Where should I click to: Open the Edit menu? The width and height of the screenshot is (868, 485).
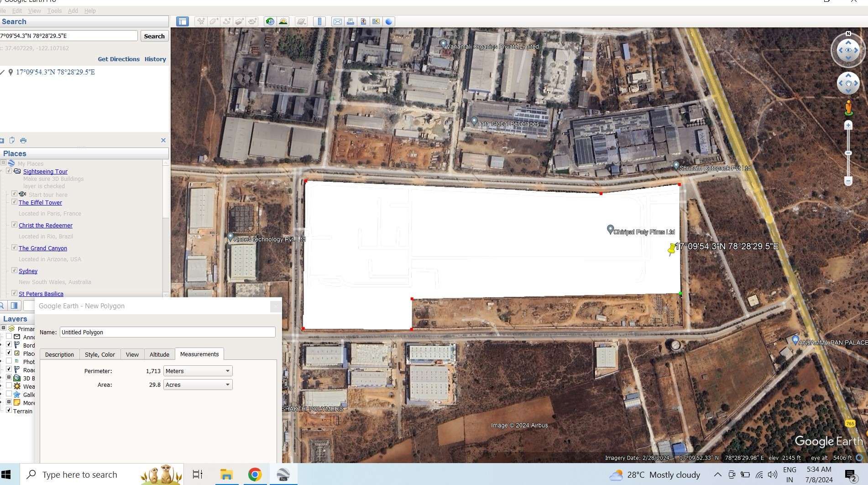pos(17,11)
